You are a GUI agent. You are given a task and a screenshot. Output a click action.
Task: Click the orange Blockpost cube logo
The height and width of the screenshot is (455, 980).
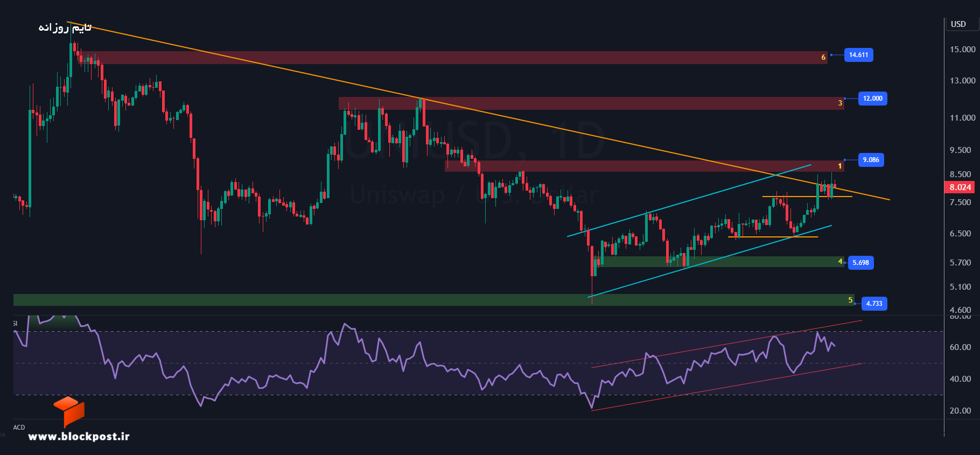click(69, 412)
